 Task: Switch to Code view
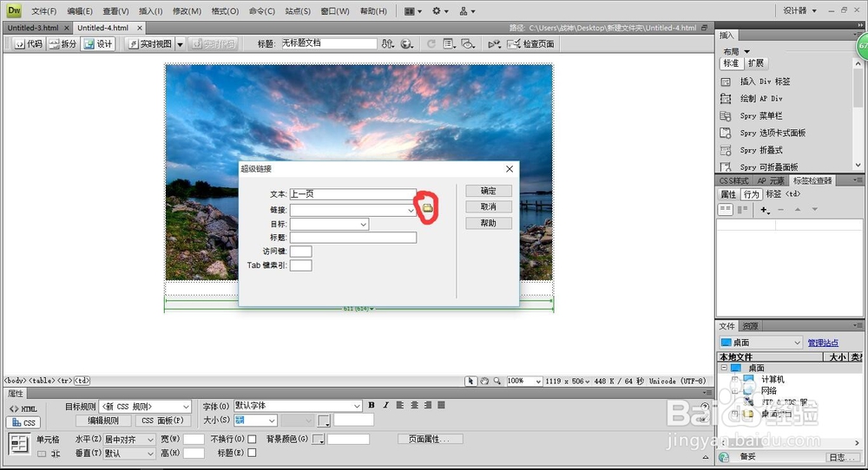point(29,43)
